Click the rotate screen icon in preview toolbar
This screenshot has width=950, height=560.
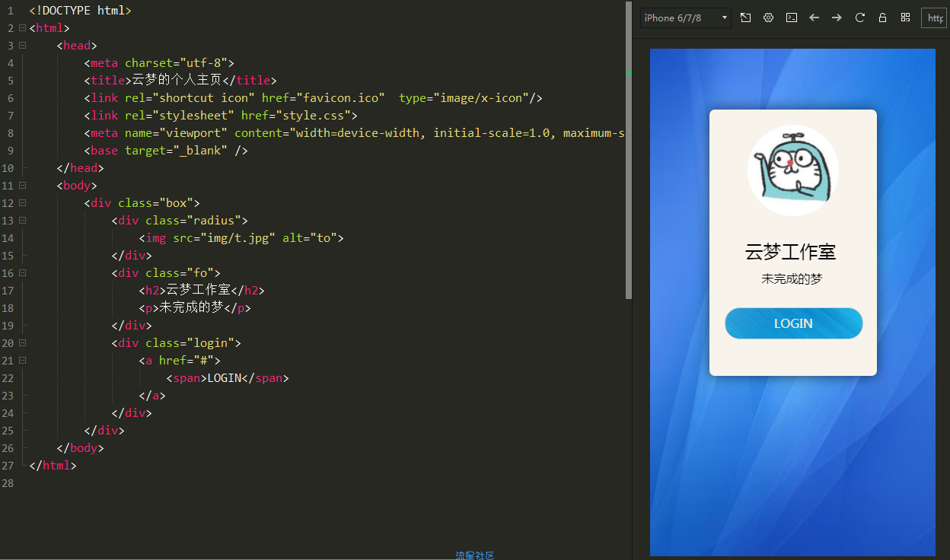pyautogui.click(x=745, y=17)
